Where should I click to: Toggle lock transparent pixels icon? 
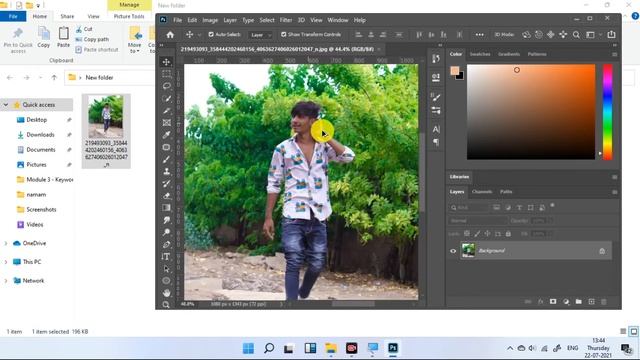[467, 234]
